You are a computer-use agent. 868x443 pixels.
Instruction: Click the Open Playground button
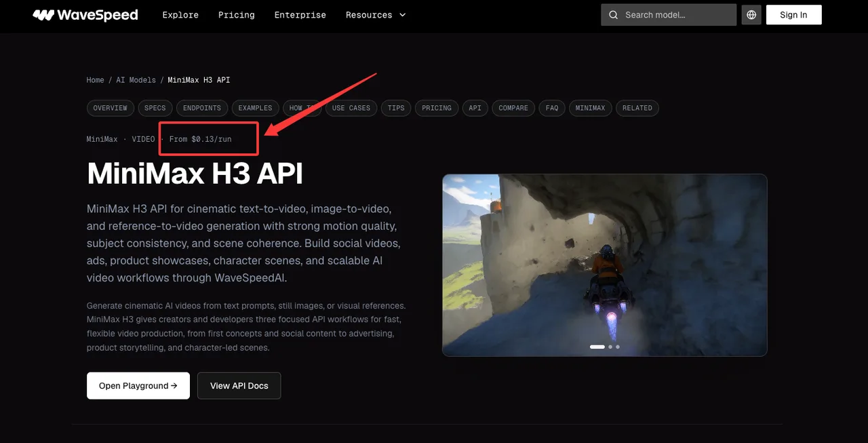coord(138,385)
